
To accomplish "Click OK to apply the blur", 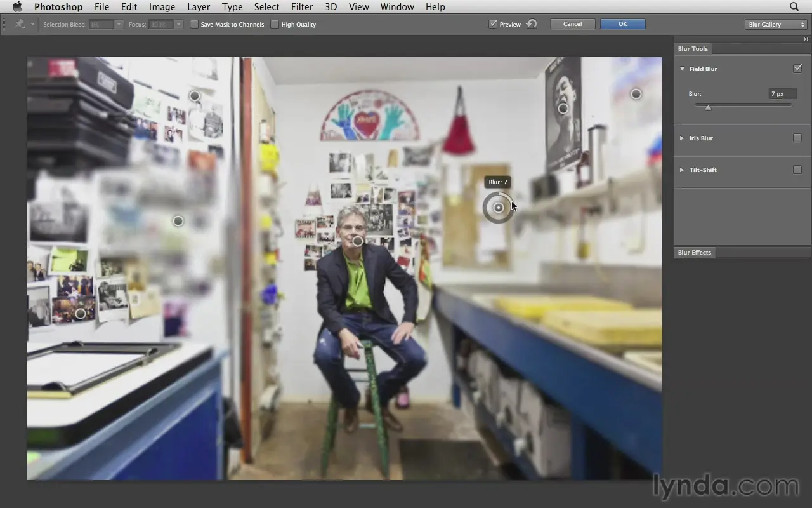I will [x=623, y=24].
